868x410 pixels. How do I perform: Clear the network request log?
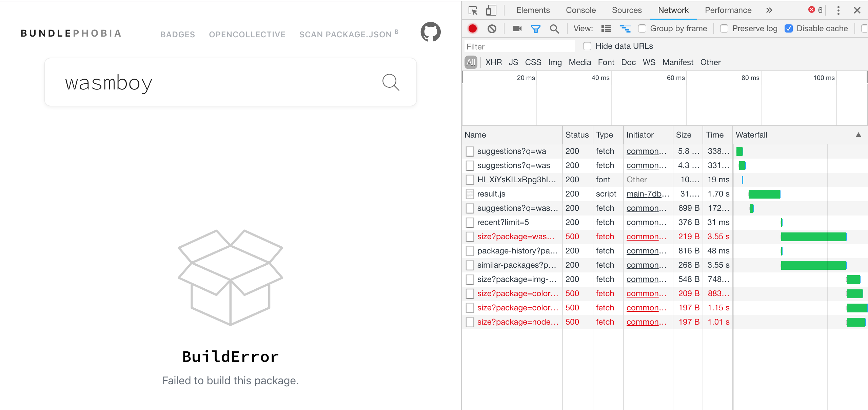tap(492, 28)
